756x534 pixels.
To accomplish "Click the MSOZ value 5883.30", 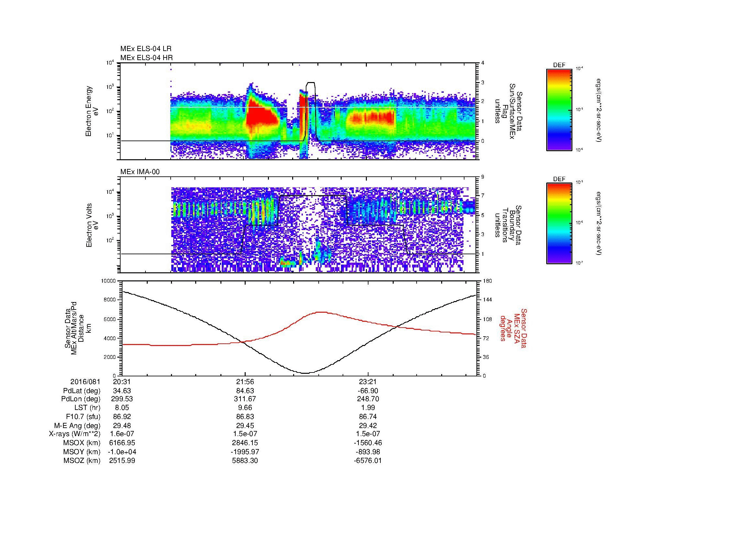I will click(x=245, y=461).
